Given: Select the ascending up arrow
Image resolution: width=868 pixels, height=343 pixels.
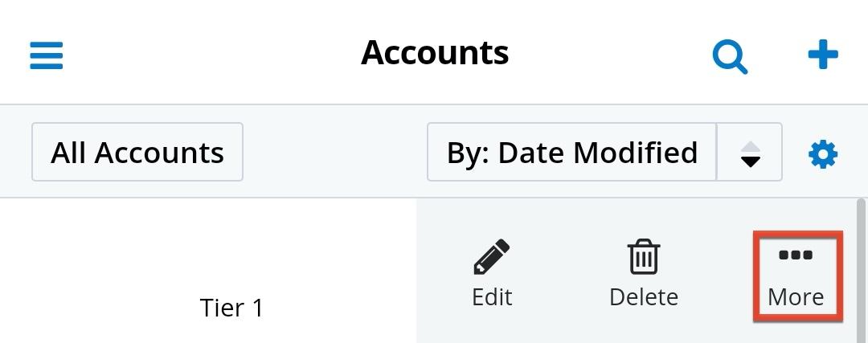Looking at the screenshot, I should [750, 145].
